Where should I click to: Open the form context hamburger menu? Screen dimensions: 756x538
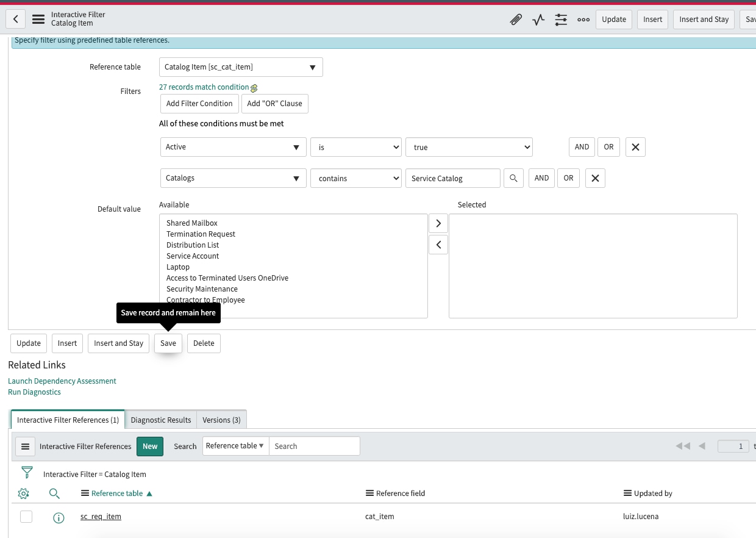pyautogui.click(x=38, y=19)
